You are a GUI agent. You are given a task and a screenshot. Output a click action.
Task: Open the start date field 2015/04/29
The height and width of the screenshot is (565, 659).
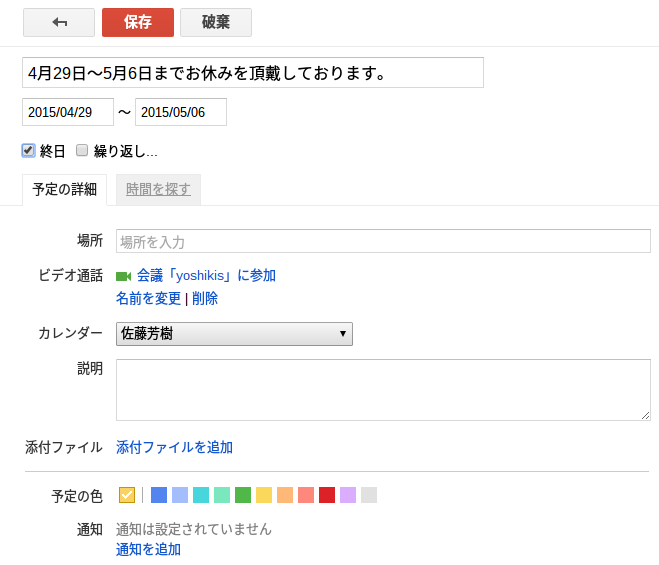point(68,112)
